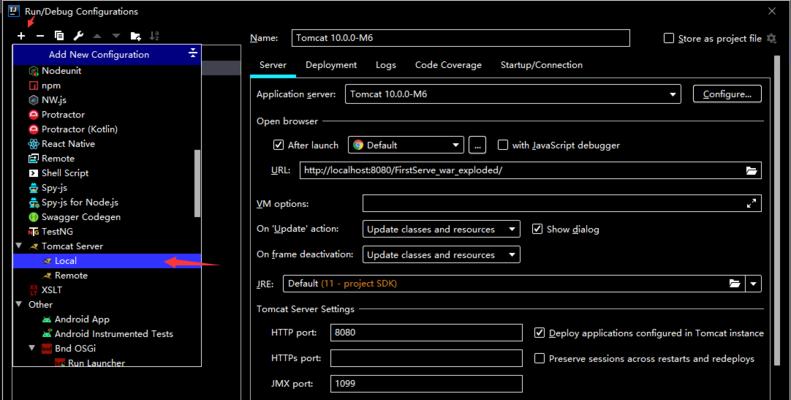
Task: Open Application server dropdown
Action: pyautogui.click(x=513, y=94)
